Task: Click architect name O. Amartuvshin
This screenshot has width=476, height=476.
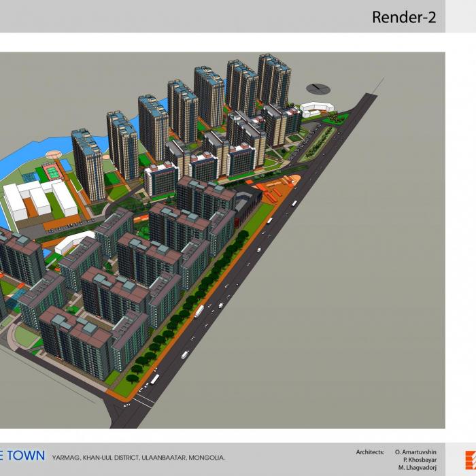Action: [415, 452]
